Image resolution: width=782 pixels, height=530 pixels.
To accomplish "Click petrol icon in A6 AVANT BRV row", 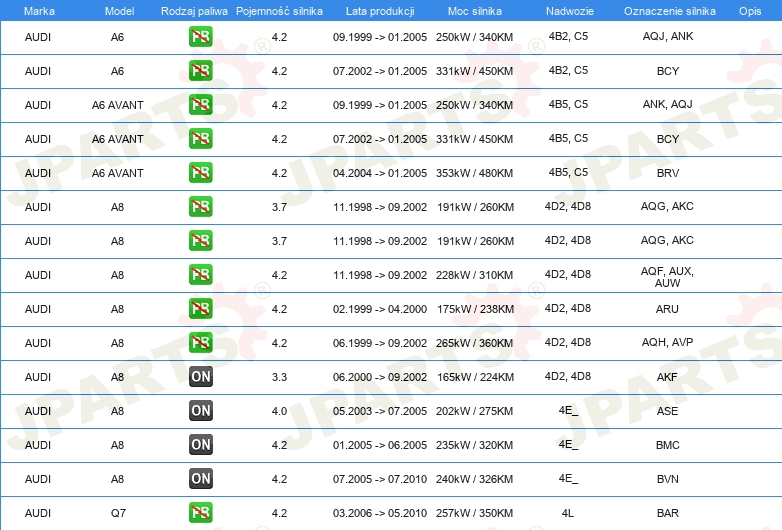I will [200, 173].
